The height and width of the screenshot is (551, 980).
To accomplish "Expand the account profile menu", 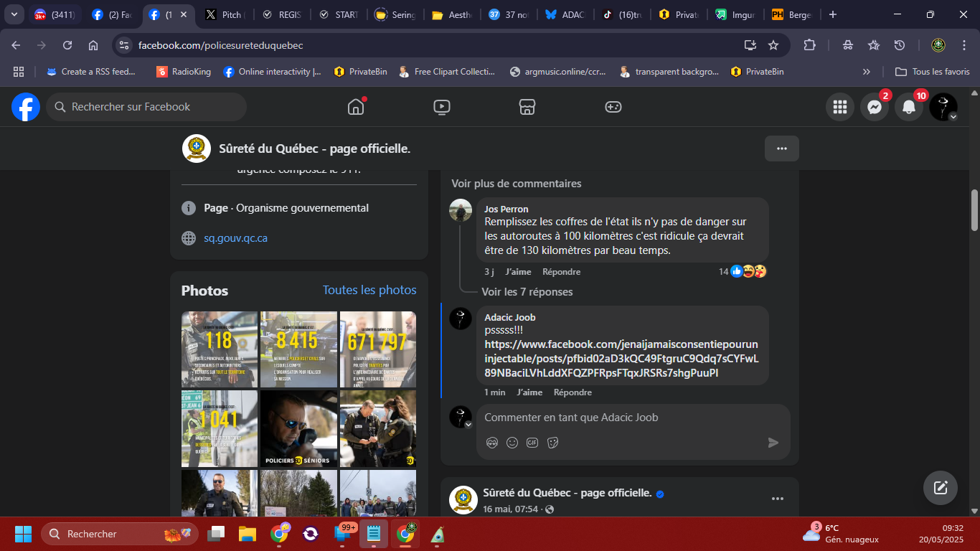I will [943, 107].
